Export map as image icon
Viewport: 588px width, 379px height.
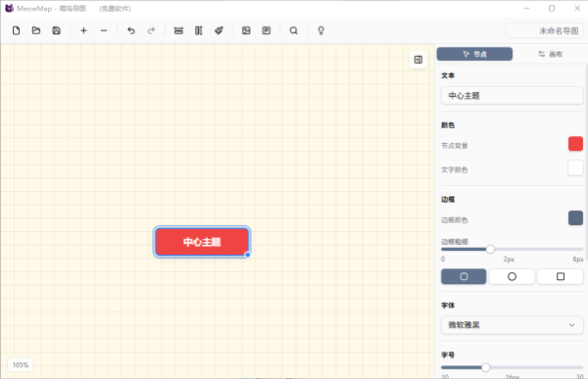(x=246, y=30)
